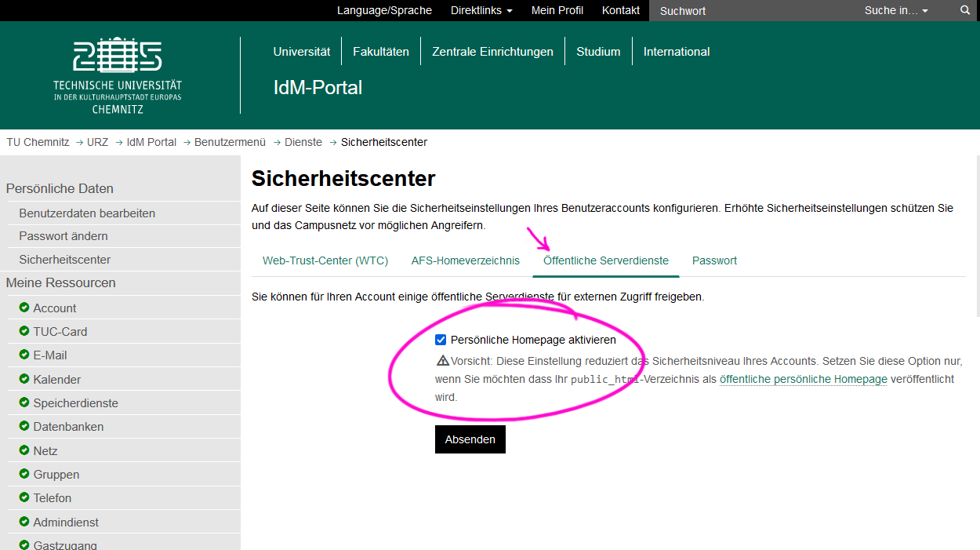Image resolution: width=980 pixels, height=550 pixels.
Task: Open the Direktlinks dropdown menu
Action: 481,10
